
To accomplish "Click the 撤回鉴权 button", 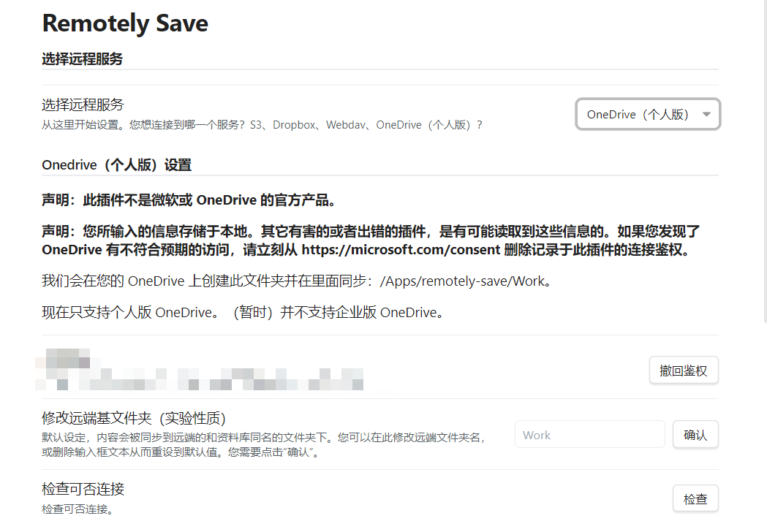I will [x=683, y=370].
